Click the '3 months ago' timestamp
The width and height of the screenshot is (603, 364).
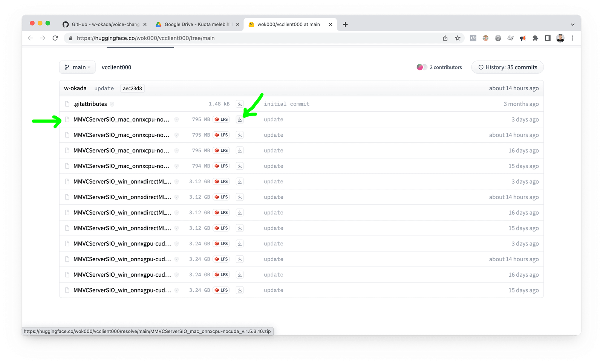[x=521, y=104]
